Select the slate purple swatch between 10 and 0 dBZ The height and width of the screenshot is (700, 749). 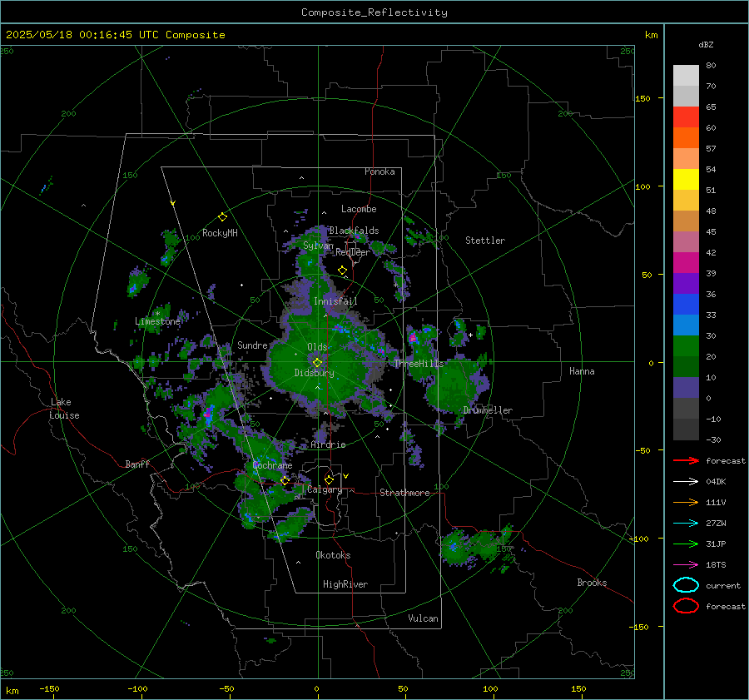pos(686,388)
